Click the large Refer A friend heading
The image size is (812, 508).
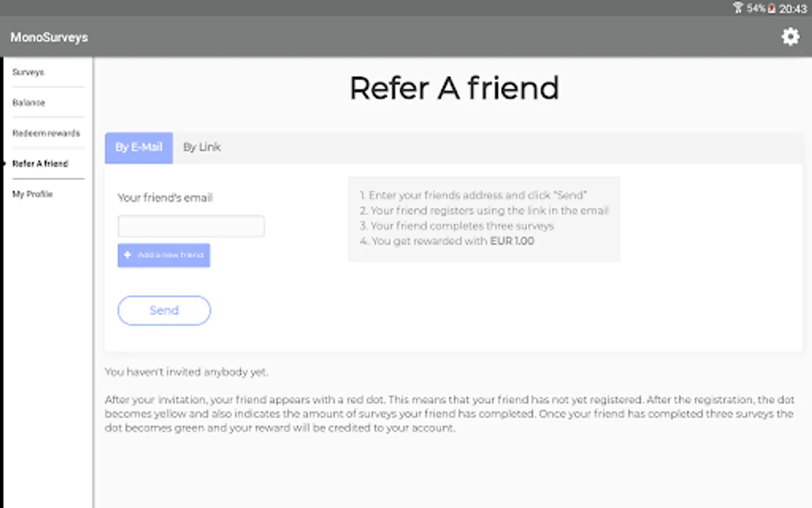(x=454, y=89)
